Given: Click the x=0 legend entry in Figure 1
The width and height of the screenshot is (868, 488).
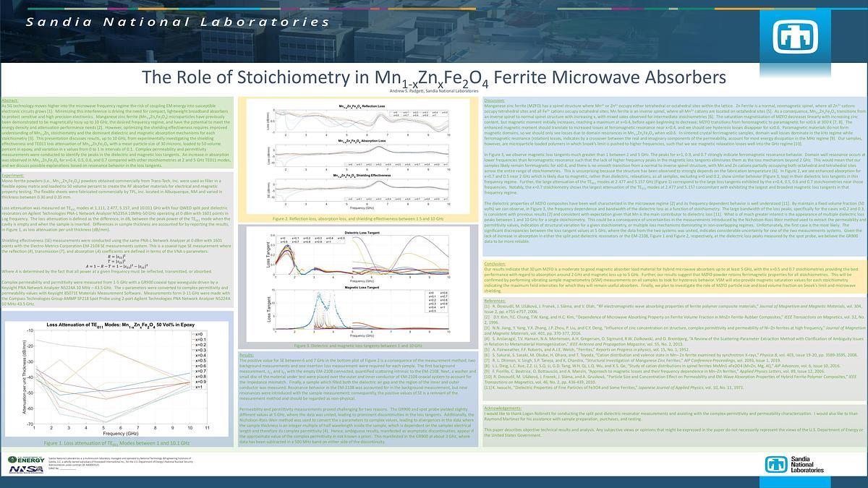Looking at the screenshot, I should point(197,334).
